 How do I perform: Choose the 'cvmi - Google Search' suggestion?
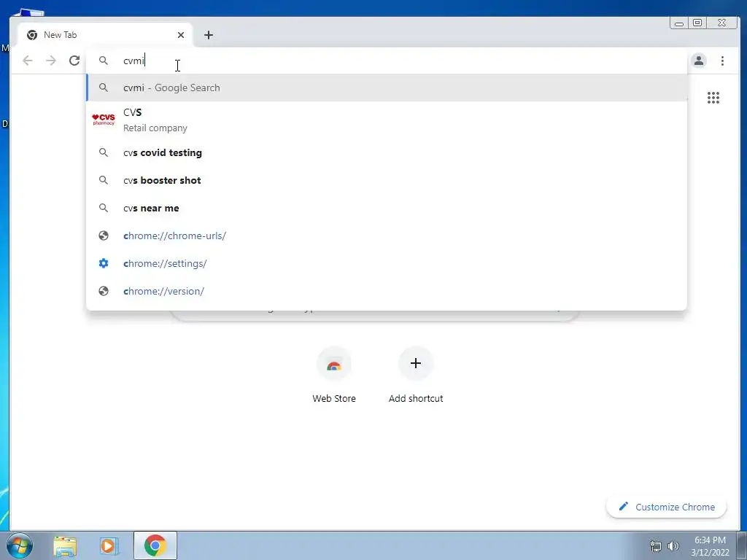point(387,87)
